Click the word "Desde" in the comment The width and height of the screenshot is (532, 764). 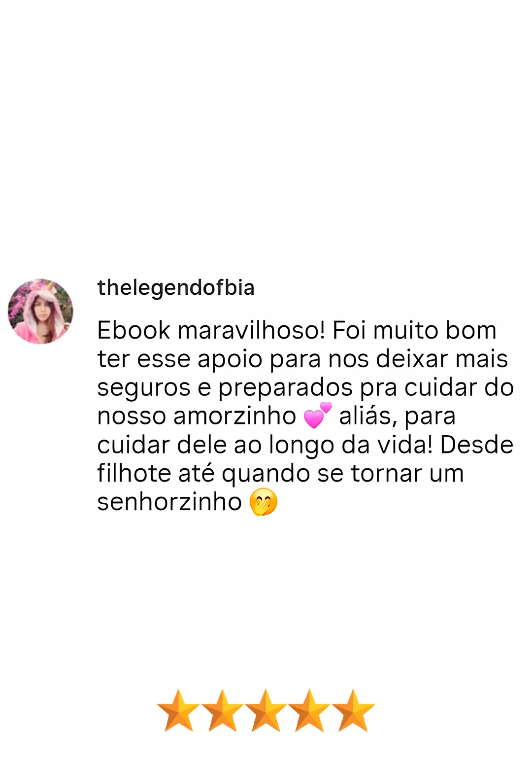[x=477, y=445]
